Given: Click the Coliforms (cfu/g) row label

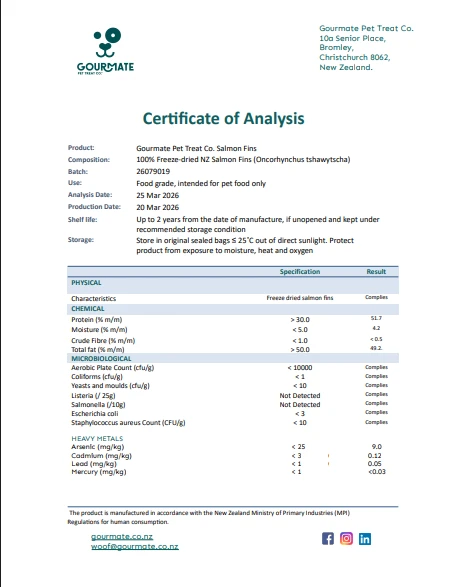Looking at the screenshot, I should tap(97, 377).
